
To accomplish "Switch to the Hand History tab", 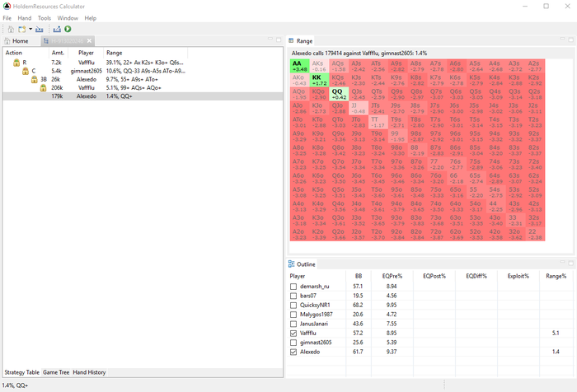I will [x=89, y=372].
